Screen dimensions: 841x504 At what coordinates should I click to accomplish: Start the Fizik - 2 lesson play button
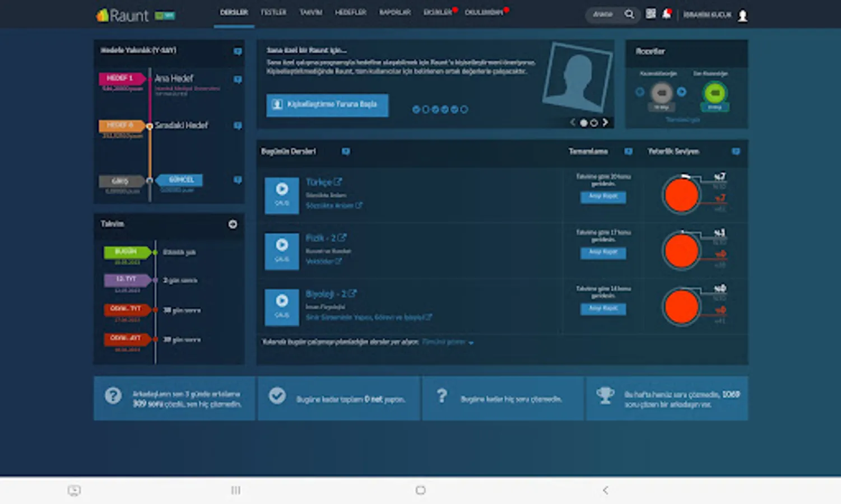(x=282, y=251)
